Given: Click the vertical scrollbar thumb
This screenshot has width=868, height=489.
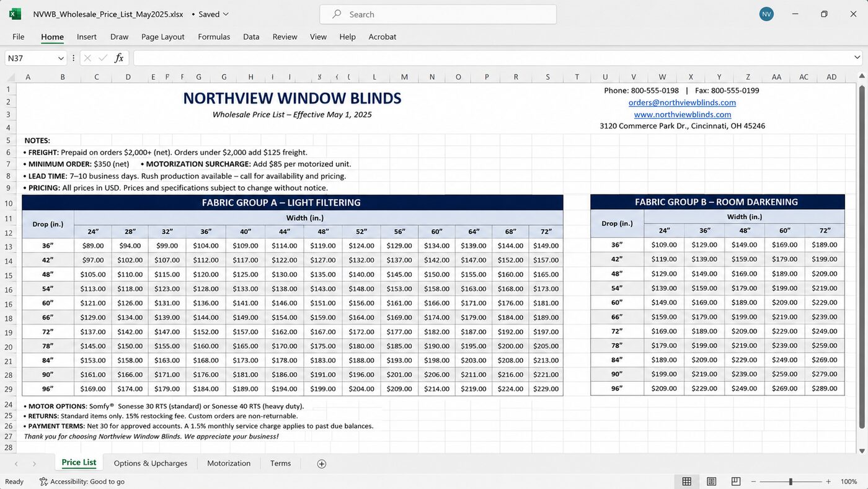Looking at the screenshot, I should pyautogui.click(x=861, y=256).
